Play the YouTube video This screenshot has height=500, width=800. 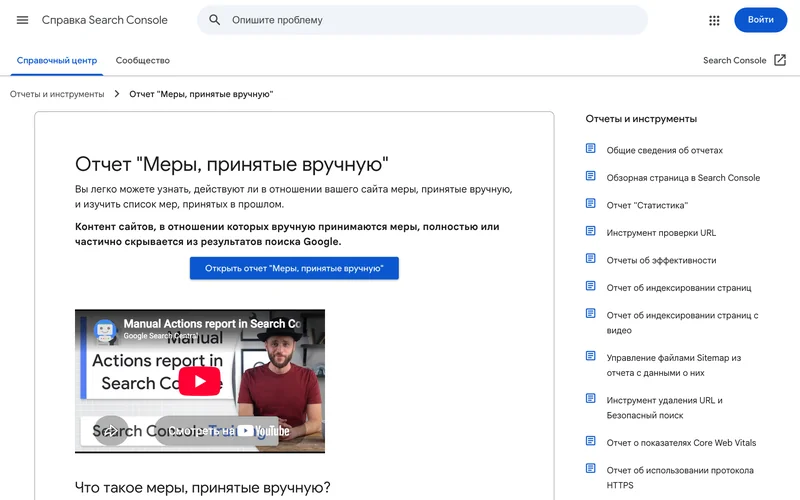[199, 381]
